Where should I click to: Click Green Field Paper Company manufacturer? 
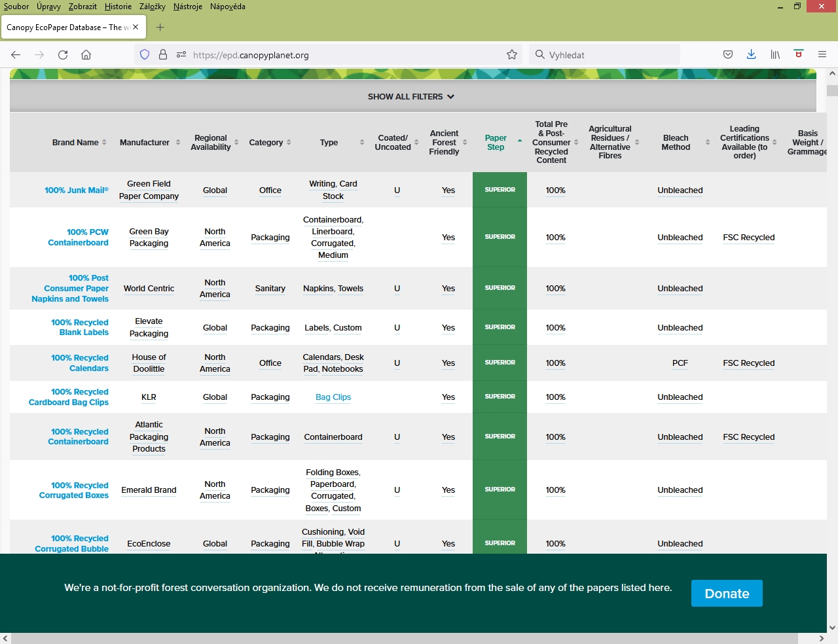pyautogui.click(x=149, y=190)
